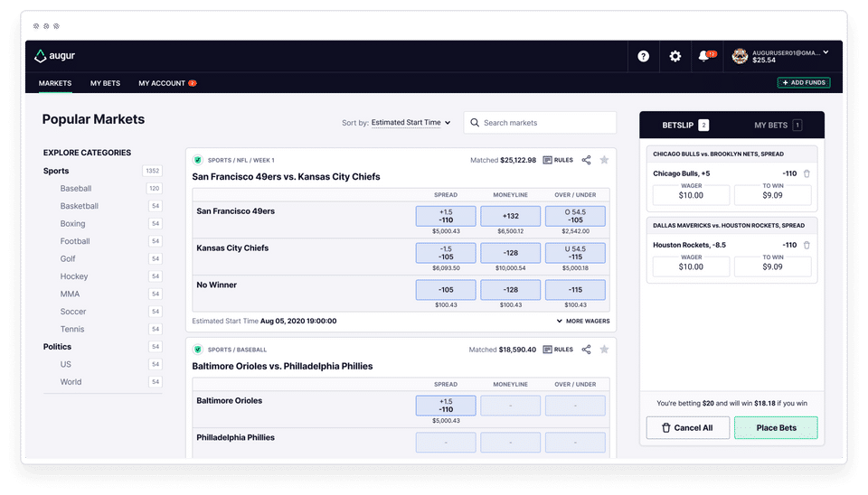Open the Betslip tab
The height and width of the screenshot is (495, 868).
tap(685, 125)
